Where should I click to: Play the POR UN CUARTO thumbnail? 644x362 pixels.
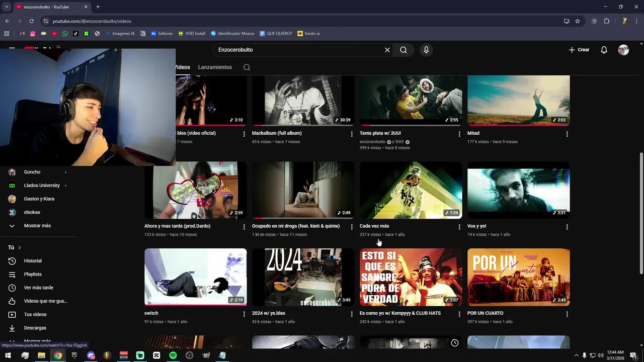click(519, 277)
